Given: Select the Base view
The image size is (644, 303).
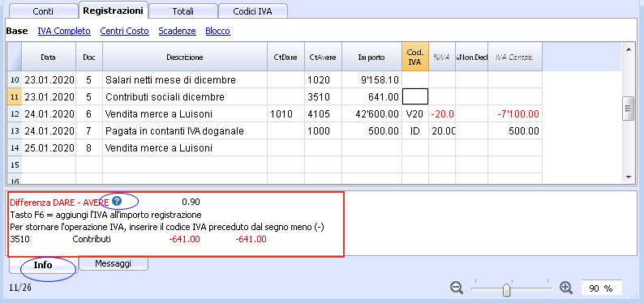Looking at the screenshot, I should (x=17, y=31).
